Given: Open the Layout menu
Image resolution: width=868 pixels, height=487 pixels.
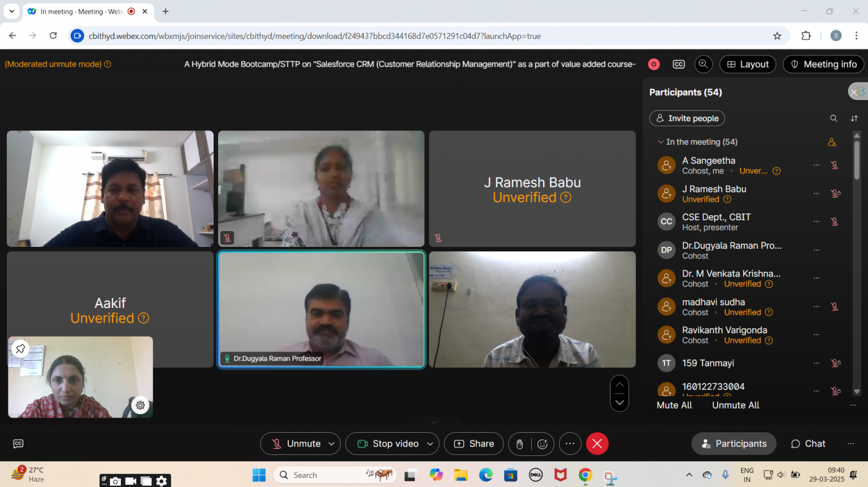Looking at the screenshot, I should click(748, 64).
